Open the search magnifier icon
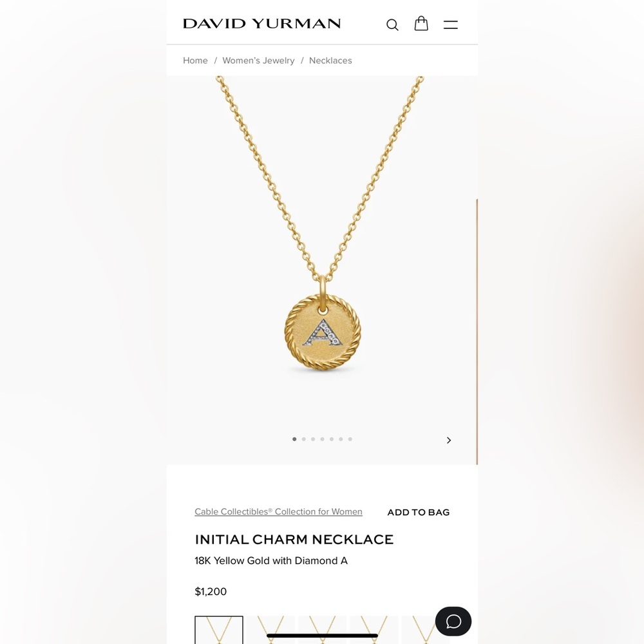 (392, 25)
